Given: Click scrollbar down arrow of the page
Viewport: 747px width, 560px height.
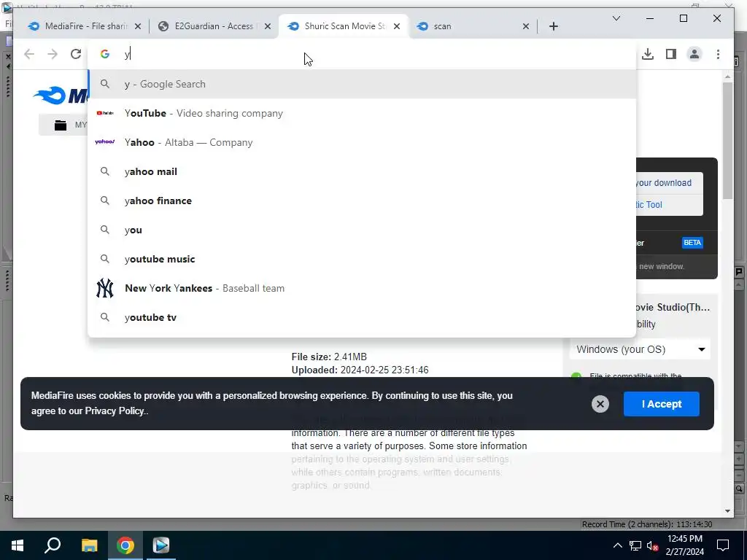Looking at the screenshot, I should point(727,511).
